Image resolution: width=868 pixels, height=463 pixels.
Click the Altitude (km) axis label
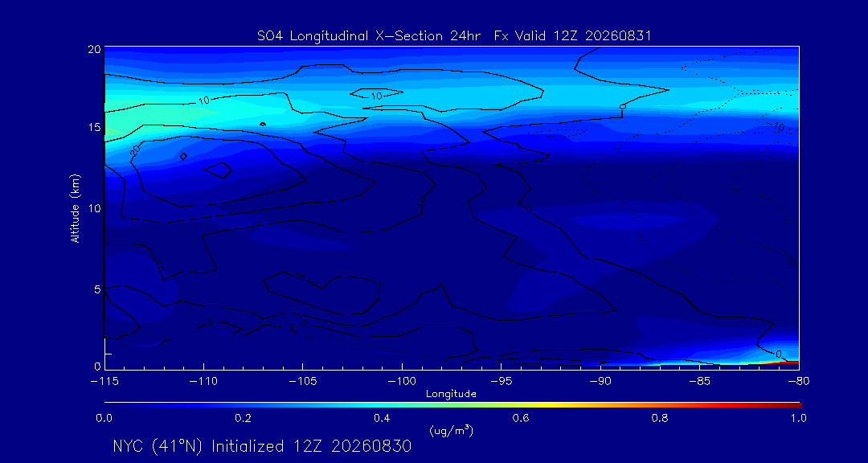[x=75, y=208]
